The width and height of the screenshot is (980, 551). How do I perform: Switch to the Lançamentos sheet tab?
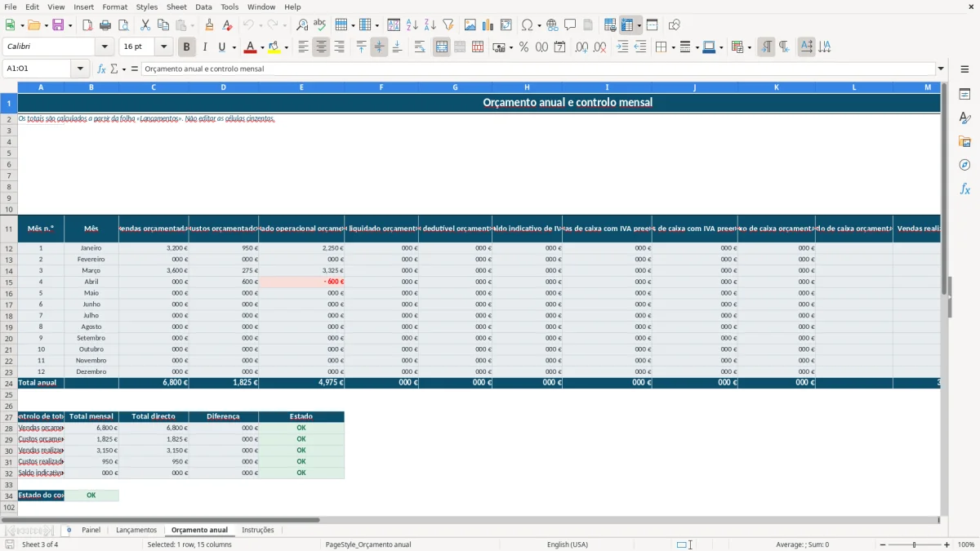136,530
